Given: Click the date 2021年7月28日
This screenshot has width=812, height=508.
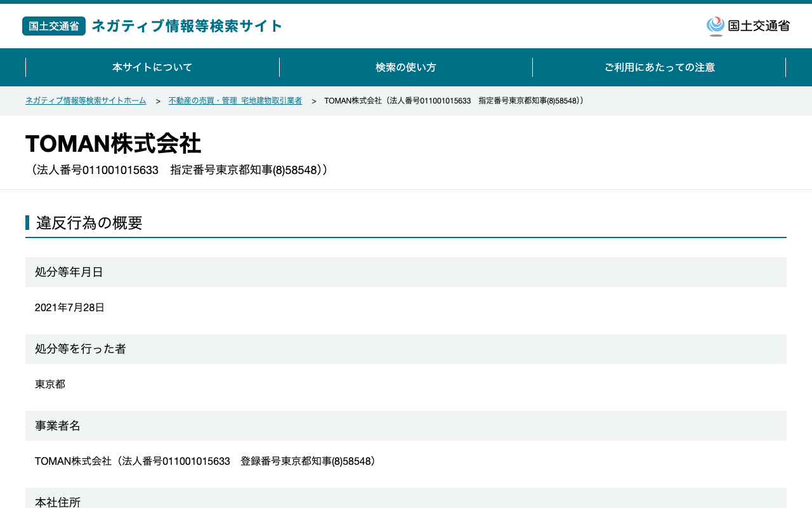Looking at the screenshot, I should pyautogui.click(x=70, y=307).
